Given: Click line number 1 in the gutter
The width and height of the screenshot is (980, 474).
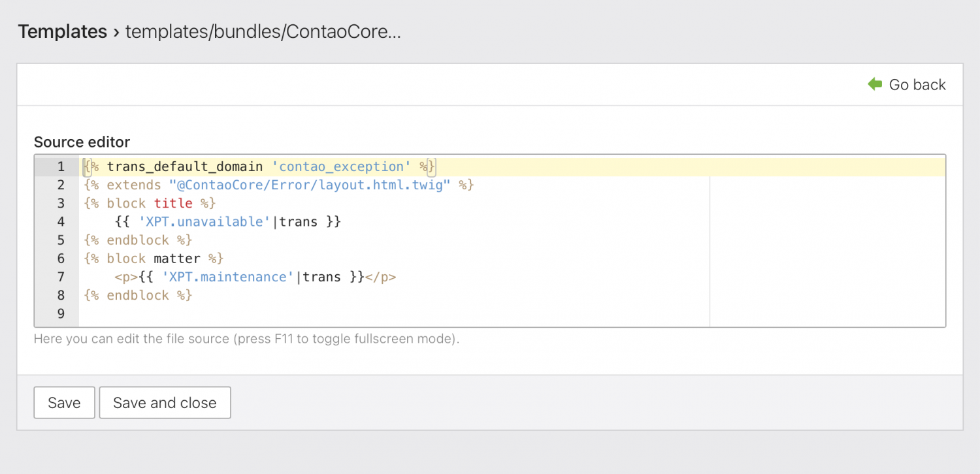Looking at the screenshot, I should (x=61, y=167).
